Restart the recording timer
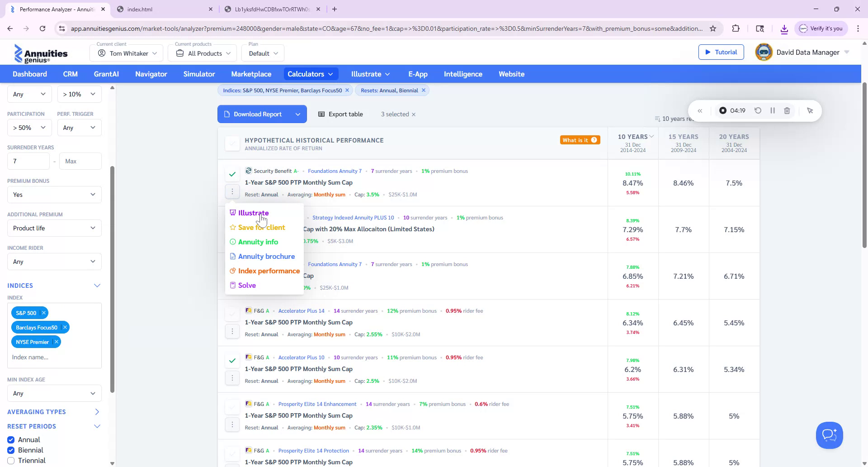 pos(758,110)
